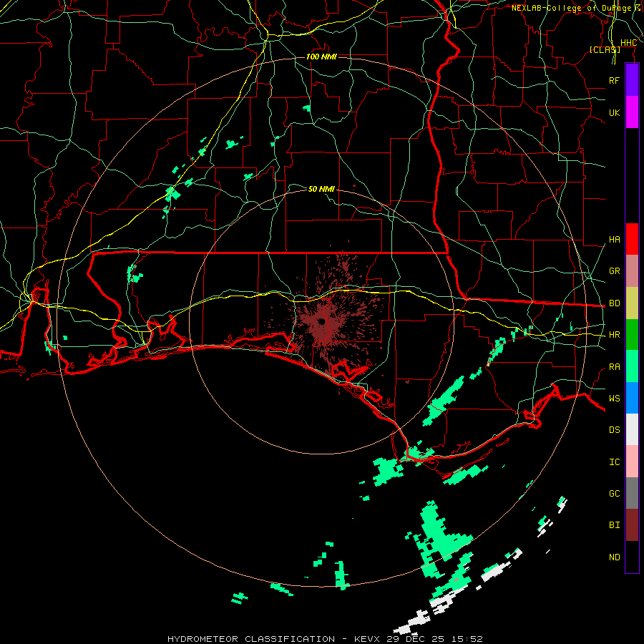
Task: Click the BD yellow legend swatch
Action: click(632, 303)
